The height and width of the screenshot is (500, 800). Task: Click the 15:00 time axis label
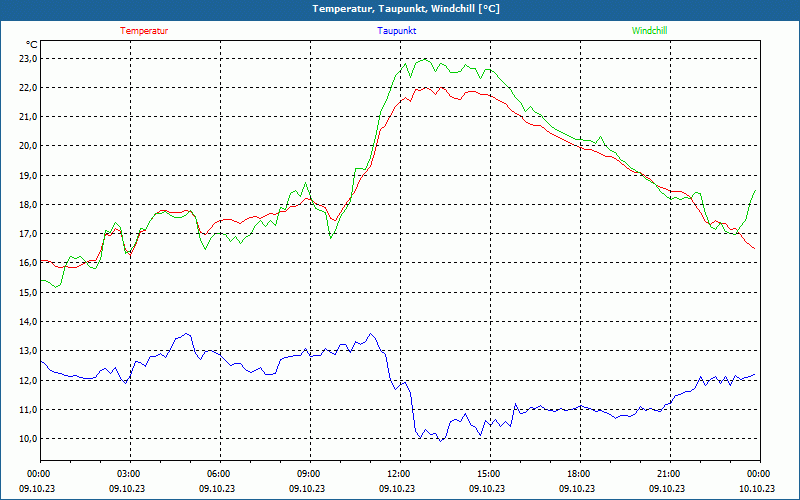491,474
